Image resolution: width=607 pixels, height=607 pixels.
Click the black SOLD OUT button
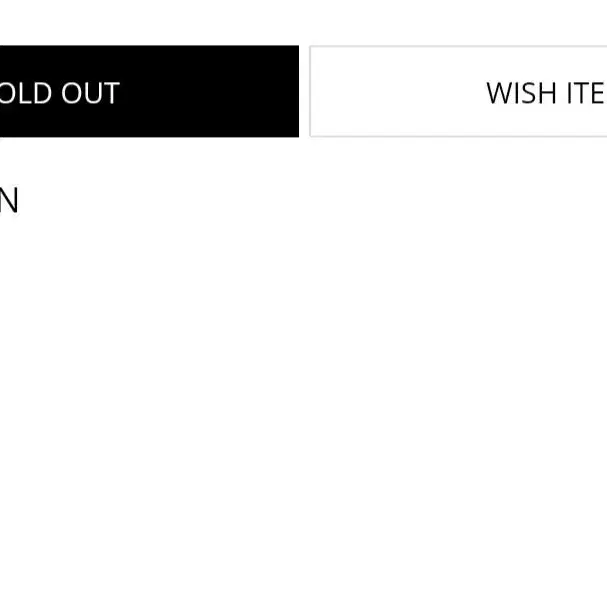click(x=149, y=91)
